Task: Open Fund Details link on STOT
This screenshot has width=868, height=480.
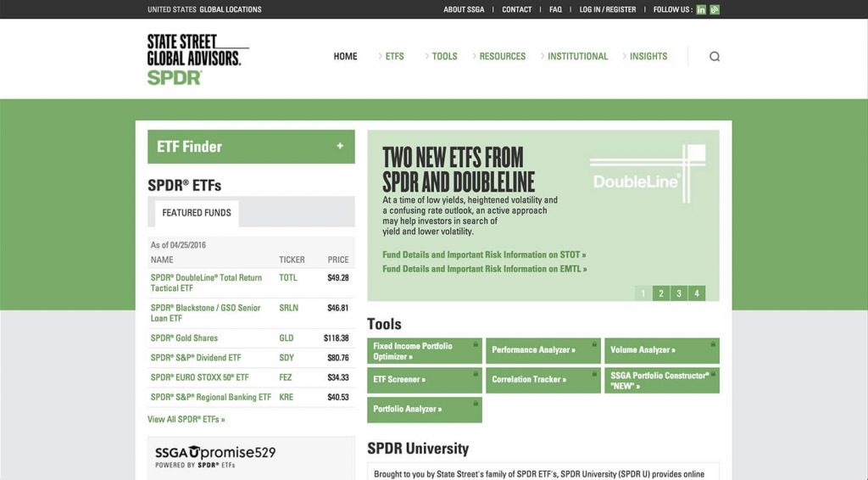Action: [x=484, y=254]
